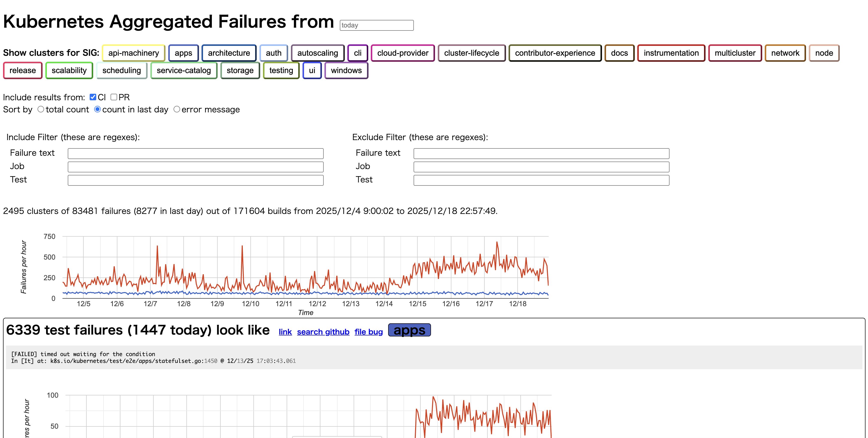Click the date field showing today

[x=376, y=25]
